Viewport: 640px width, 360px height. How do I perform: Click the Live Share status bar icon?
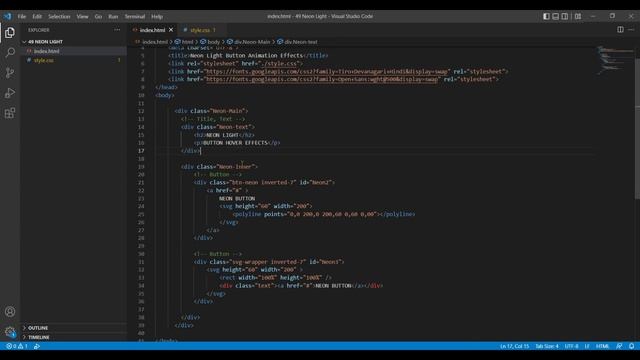(37, 346)
